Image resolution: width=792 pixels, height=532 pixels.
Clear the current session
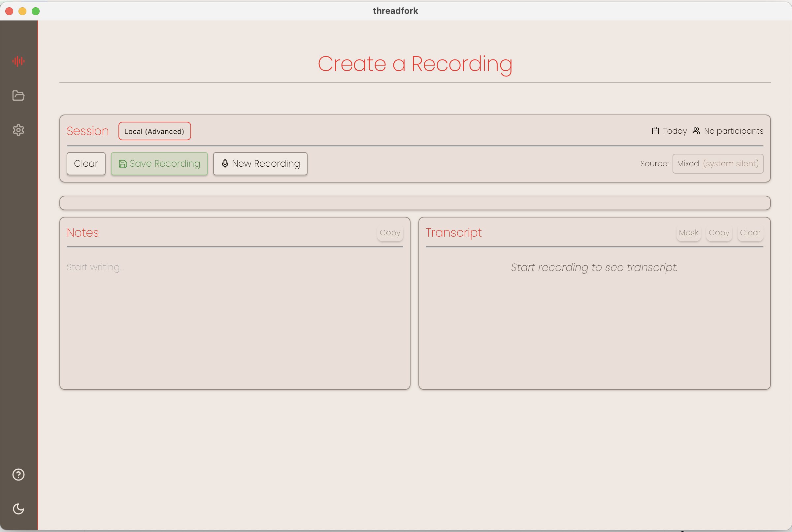tap(86, 163)
